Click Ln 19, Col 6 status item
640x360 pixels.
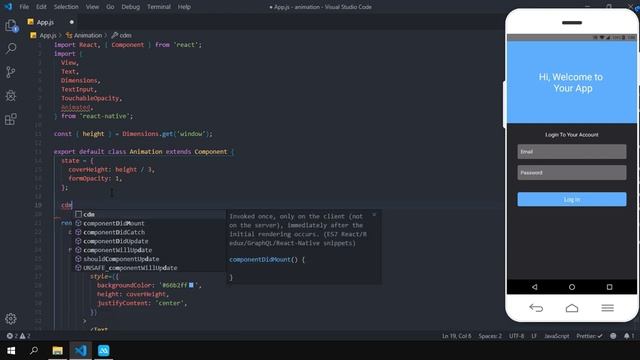(456, 336)
